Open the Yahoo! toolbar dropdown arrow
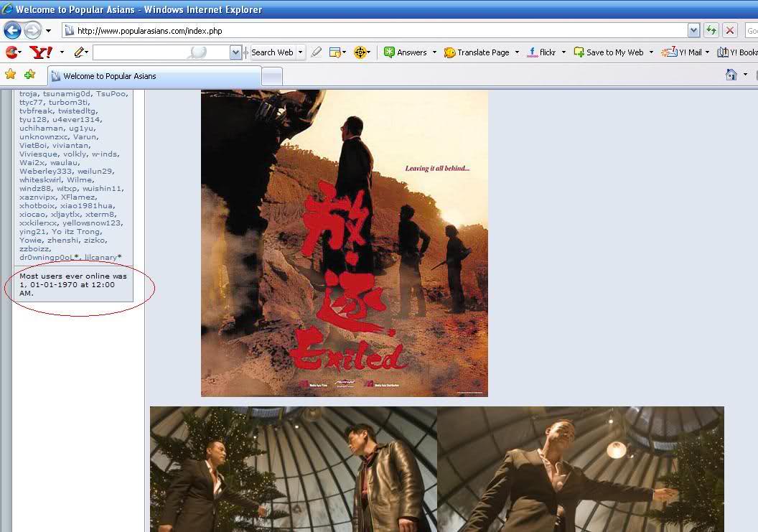The image size is (758, 532). coord(62,52)
